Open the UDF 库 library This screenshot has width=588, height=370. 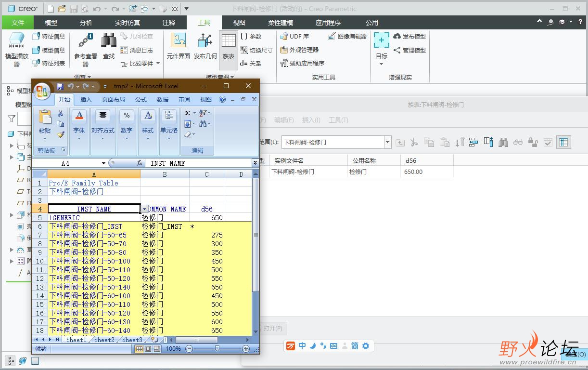point(294,36)
